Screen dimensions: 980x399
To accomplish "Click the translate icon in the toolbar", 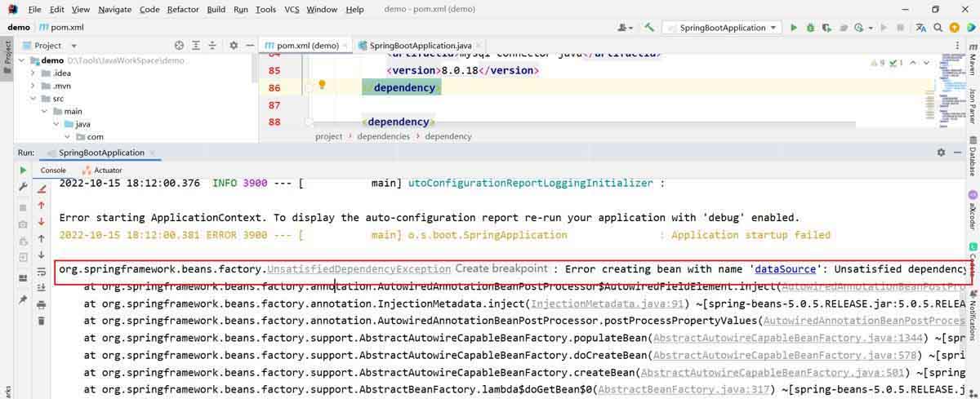I will pos(921,28).
